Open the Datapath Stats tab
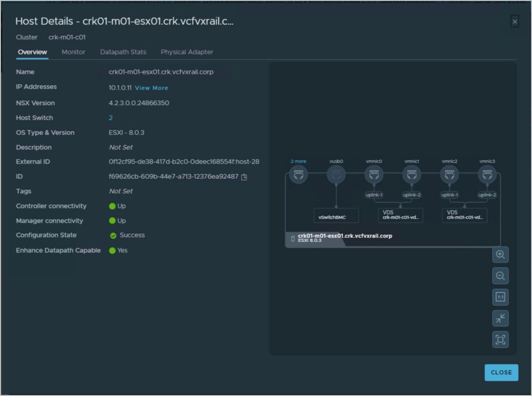The image size is (532, 396). pyautogui.click(x=123, y=52)
